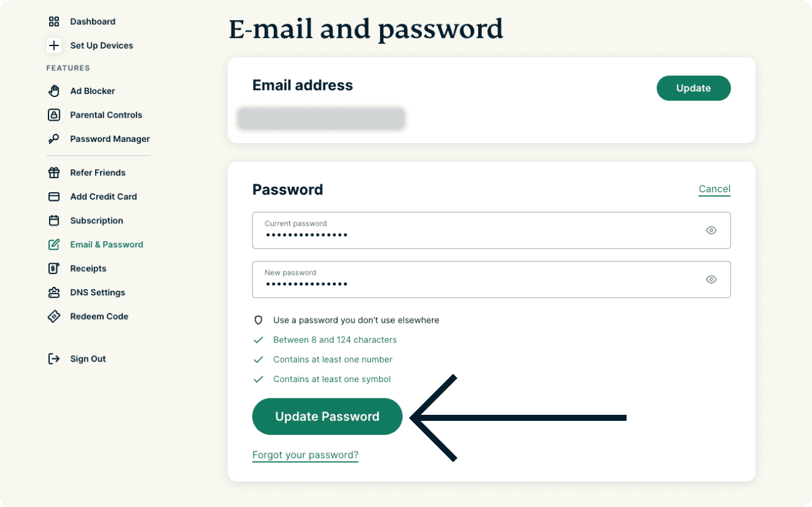Viewport: 812px width, 507px height.
Task: Open the DNS Settings menu item
Action: (x=97, y=292)
